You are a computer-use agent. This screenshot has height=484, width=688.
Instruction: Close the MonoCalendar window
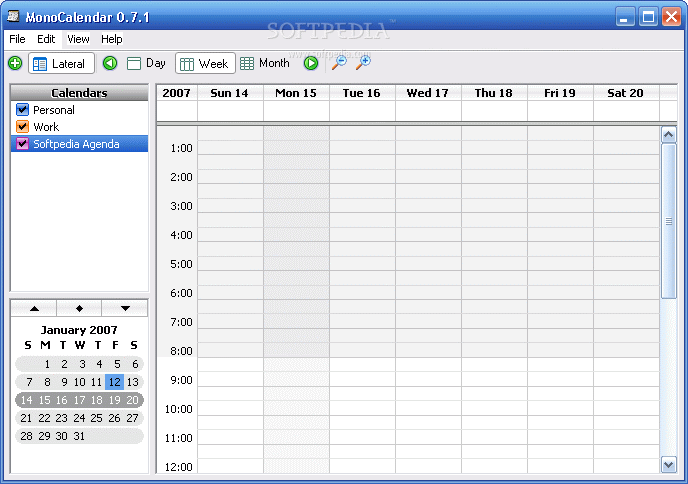click(x=671, y=17)
